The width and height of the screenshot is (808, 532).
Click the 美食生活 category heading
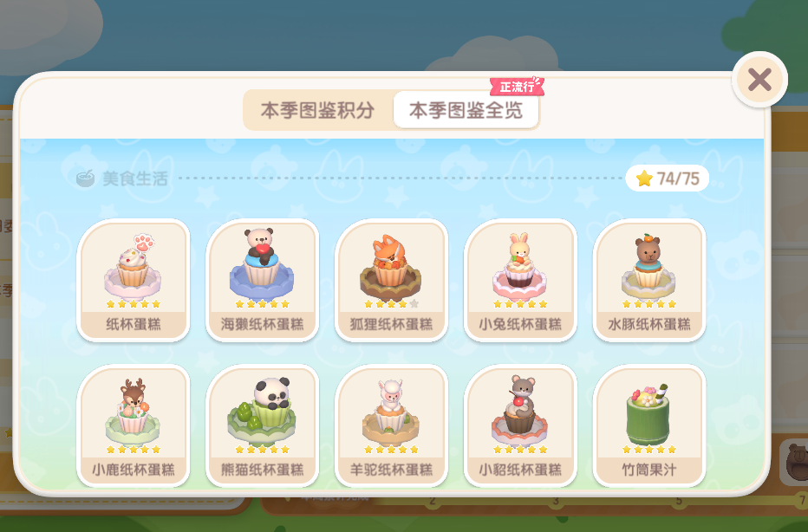pyautogui.click(x=135, y=178)
